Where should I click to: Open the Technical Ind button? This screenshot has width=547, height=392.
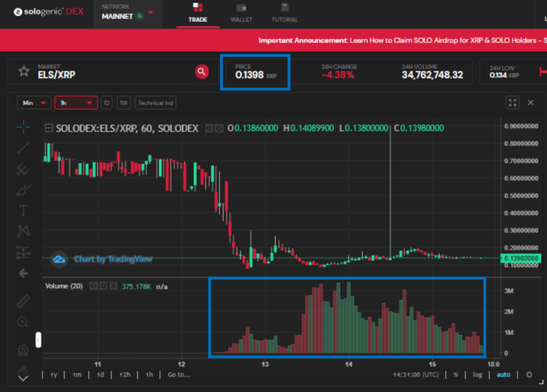point(155,103)
